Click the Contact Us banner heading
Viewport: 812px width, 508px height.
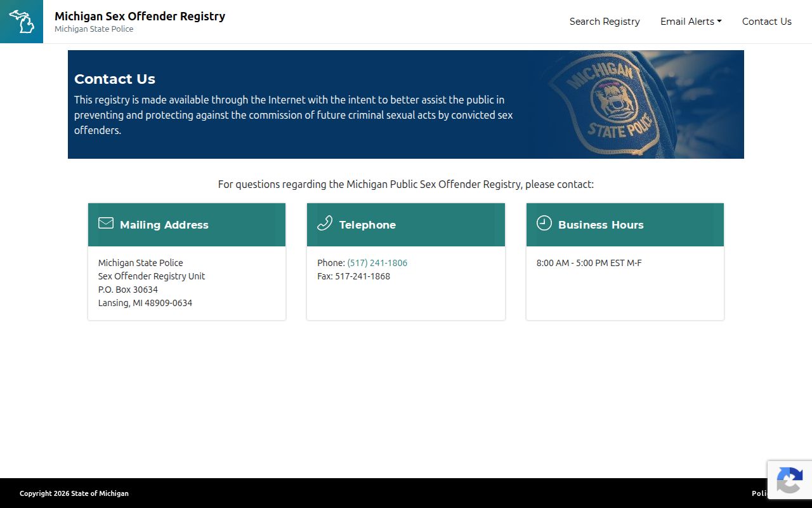tap(115, 79)
